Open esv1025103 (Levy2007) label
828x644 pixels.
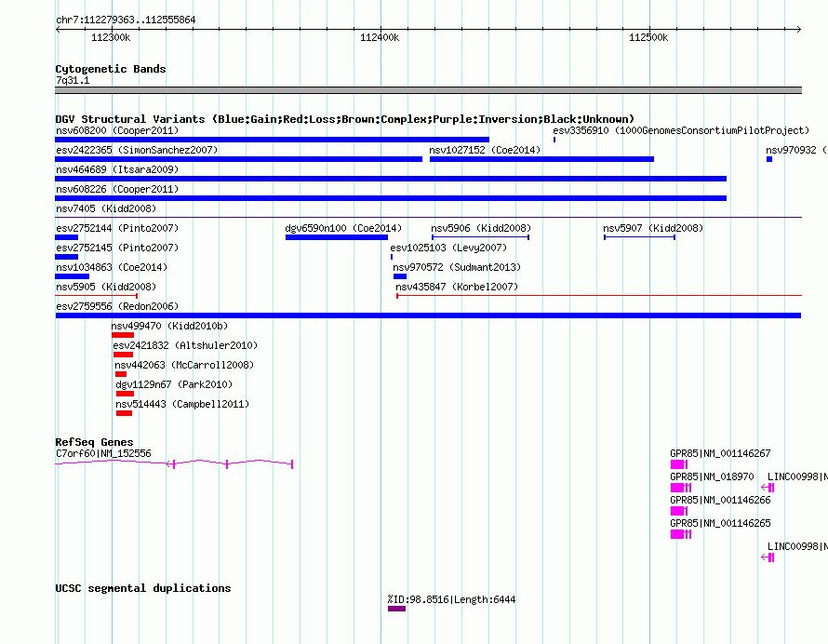[x=448, y=248]
